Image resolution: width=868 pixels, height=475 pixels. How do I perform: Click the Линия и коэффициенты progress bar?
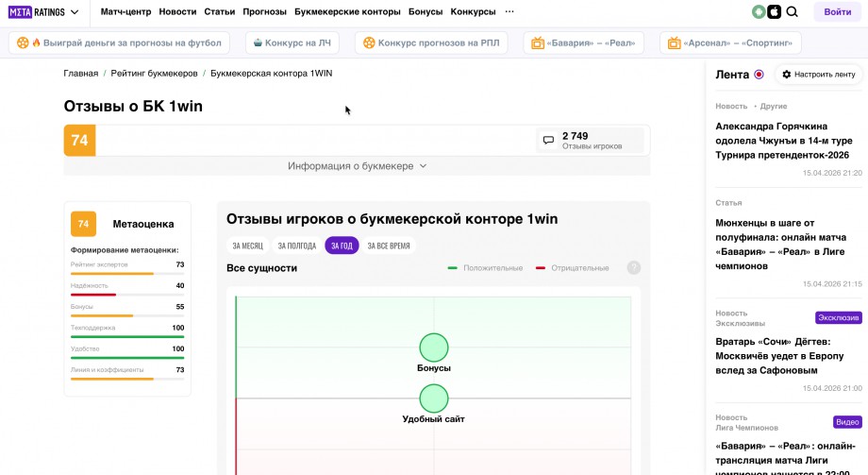pos(127,379)
